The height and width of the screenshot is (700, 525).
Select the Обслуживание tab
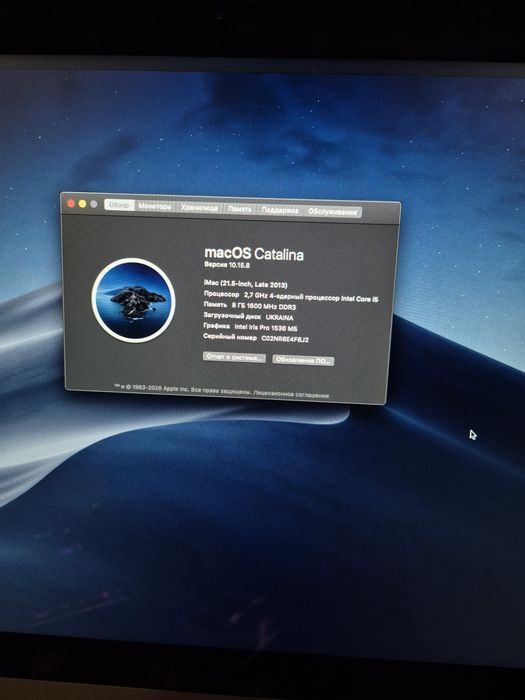point(333,212)
